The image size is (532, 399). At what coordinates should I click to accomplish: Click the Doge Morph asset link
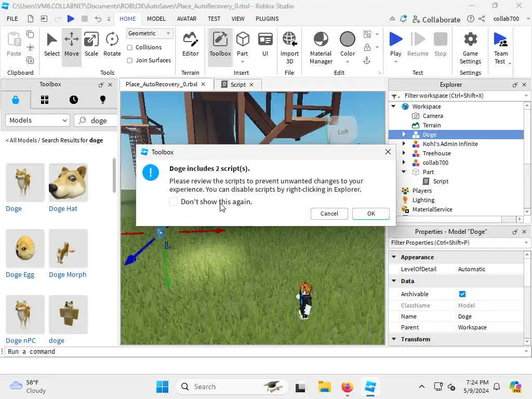pos(68,274)
